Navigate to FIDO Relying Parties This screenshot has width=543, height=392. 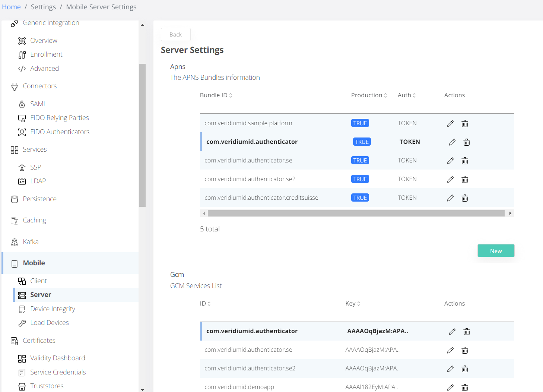[x=59, y=118]
